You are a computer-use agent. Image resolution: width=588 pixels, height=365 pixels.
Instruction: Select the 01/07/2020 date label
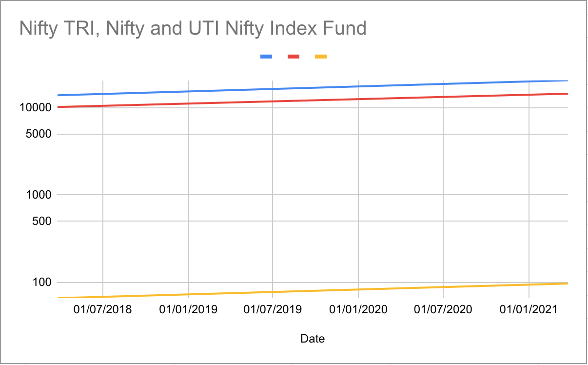[443, 310]
